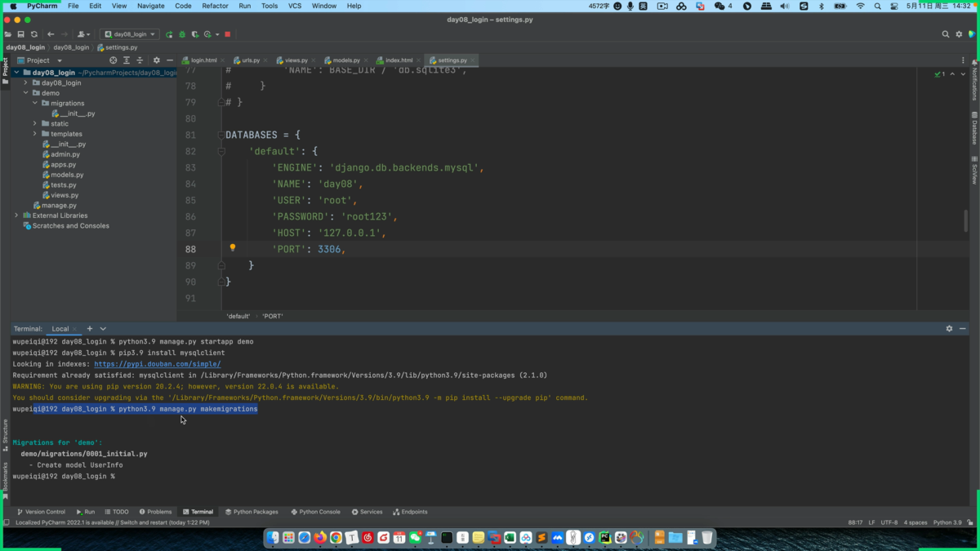Viewport: 980px width, 551px height.
Task: Open Project panel gear options
Action: tap(157, 60)
